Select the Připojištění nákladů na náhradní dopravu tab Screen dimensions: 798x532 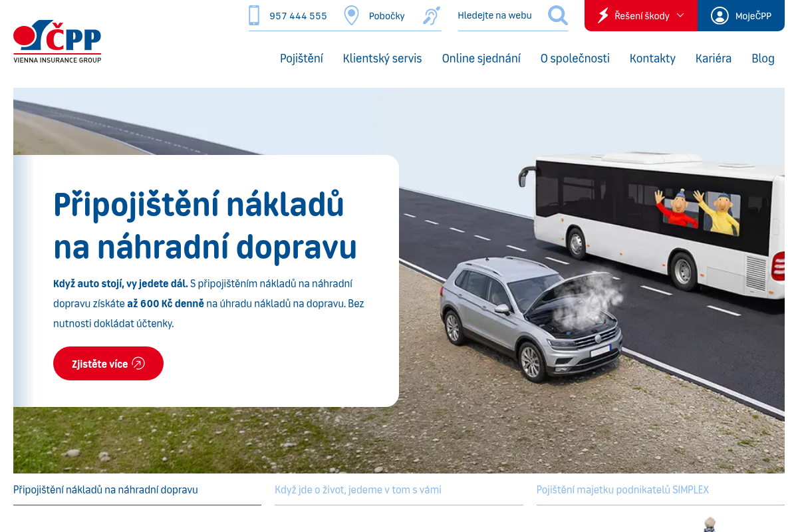click(137, 490)
